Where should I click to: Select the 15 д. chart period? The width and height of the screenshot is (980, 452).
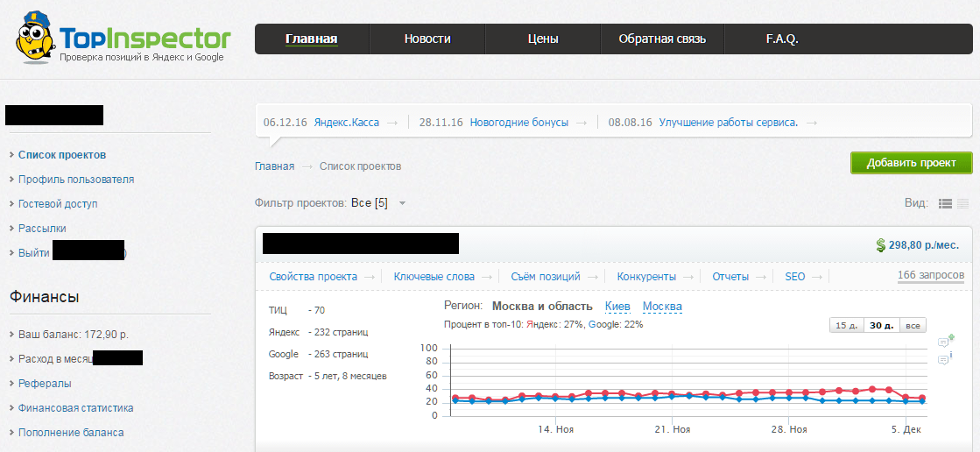pyautogui.click(x=846, y=325)
